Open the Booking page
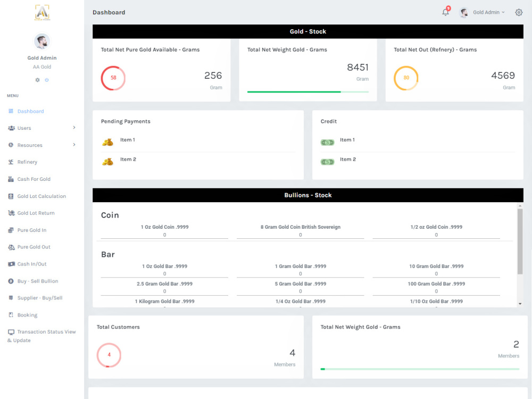Screen dimensions: 532x399 click(x=28, y=315)
